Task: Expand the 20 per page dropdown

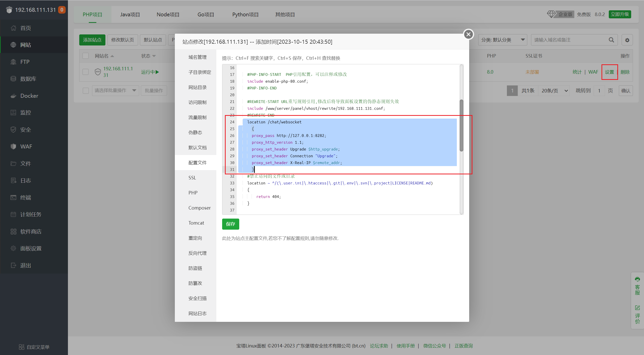Action: point(555,91)
